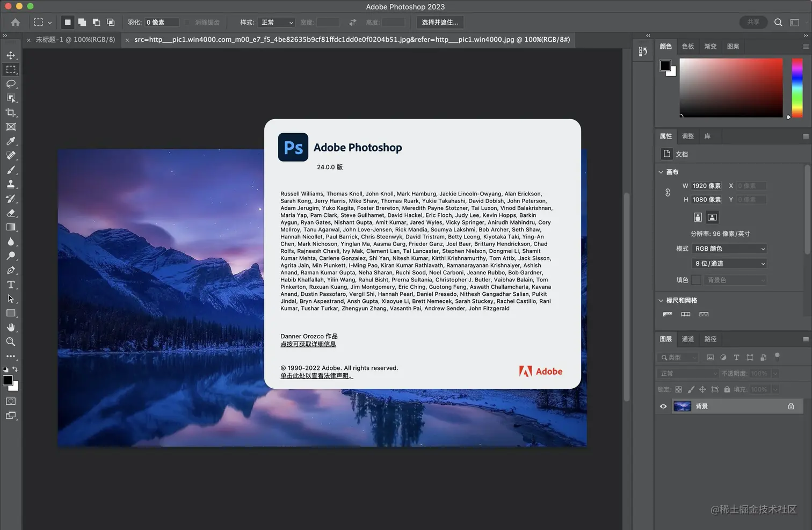The width and height of the screenshot is (812, 530).
Task: Select the Move tool
Action: click(11, 55)
